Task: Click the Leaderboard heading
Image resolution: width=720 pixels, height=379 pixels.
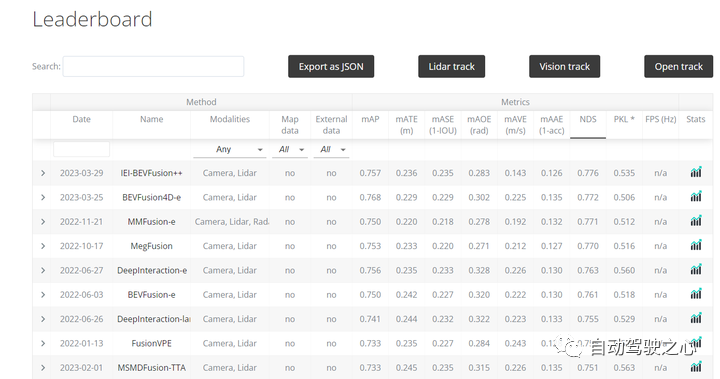Action: [92, 19]
